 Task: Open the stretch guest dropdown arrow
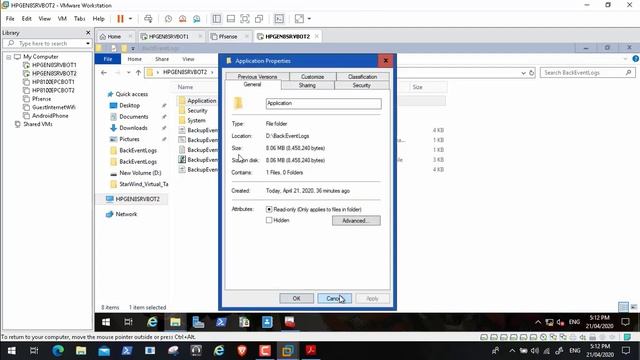pyautogui.click(x=309, y=19)
